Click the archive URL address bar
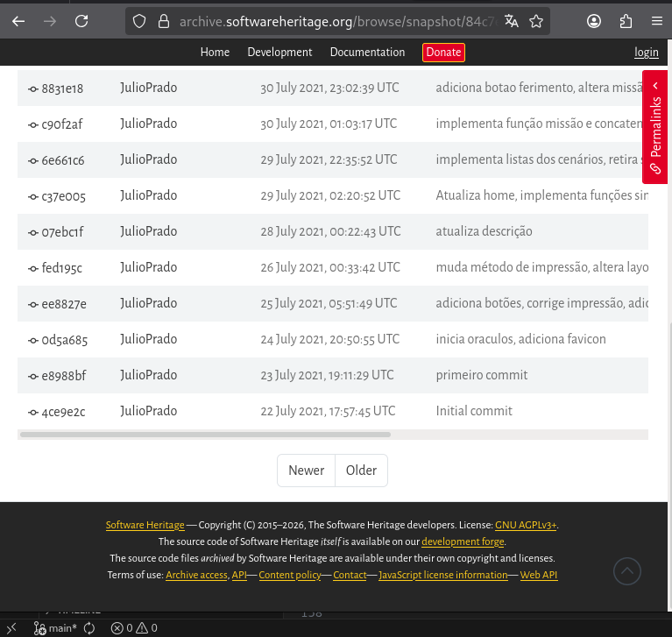This screenshot has height=637, width=672. [338, 21]
